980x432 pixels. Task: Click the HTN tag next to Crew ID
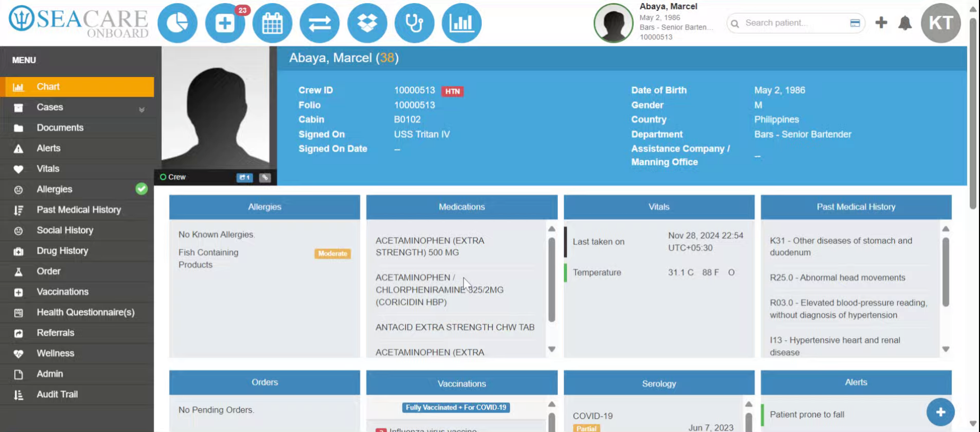tap(452, 91)
